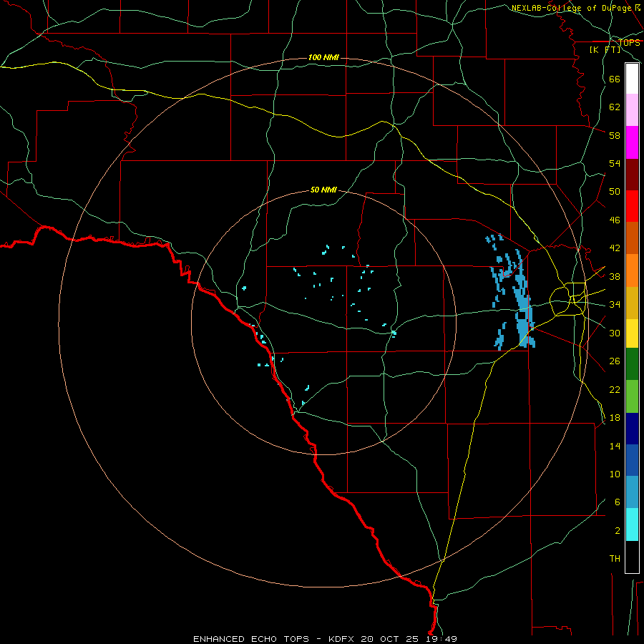
Task: Click the 'NEXLAB-College of DuPage' credit text
Action: tap(571, 8)
